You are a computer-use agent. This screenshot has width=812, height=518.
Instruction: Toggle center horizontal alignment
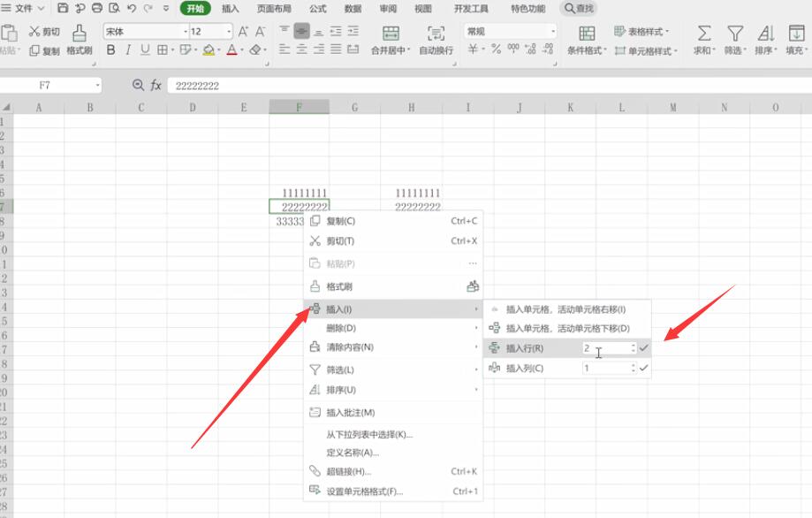click(x=301, y=50)
